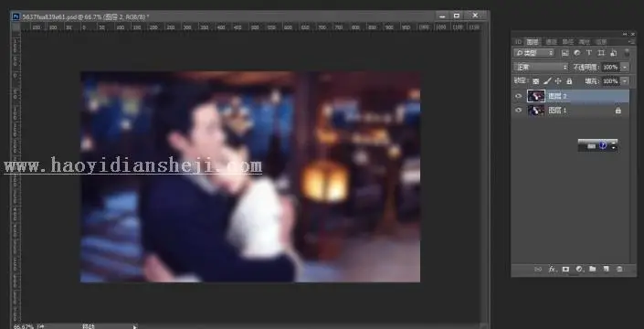Toggle the shape layer filter icon

601,53
